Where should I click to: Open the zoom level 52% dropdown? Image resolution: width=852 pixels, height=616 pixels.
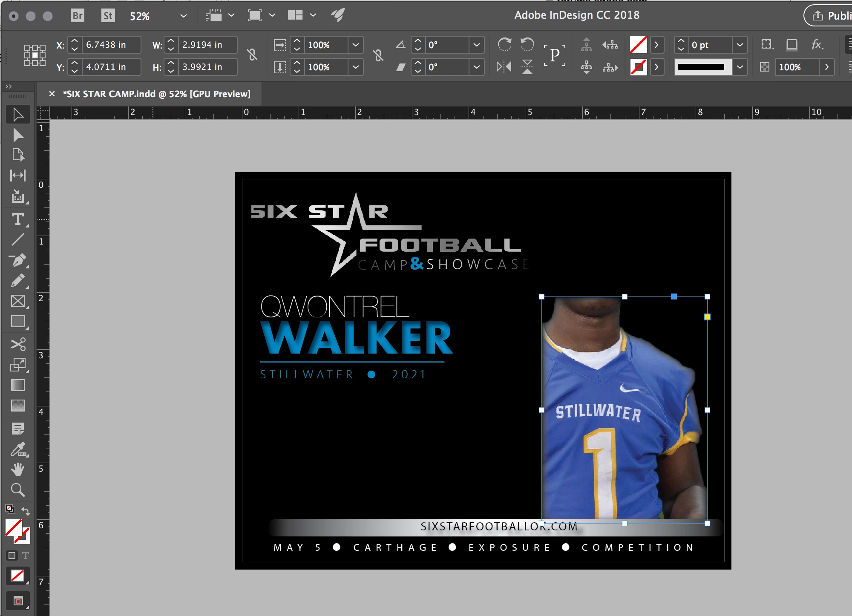coord(183,16)
